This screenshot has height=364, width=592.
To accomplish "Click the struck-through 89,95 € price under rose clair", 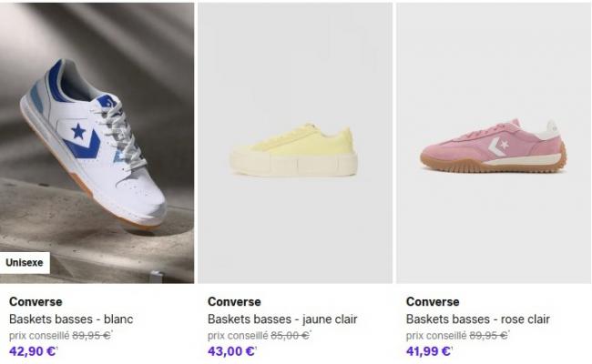I will point(489,335).
